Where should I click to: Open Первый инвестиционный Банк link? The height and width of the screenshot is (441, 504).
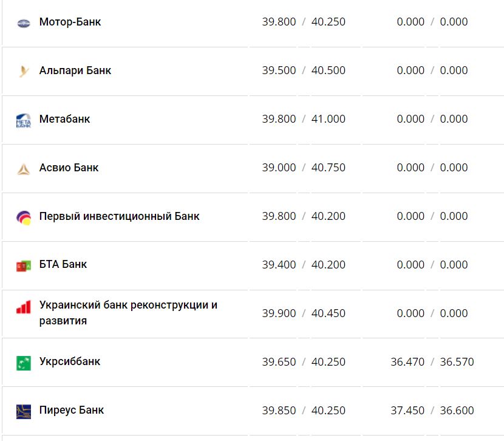119,216
